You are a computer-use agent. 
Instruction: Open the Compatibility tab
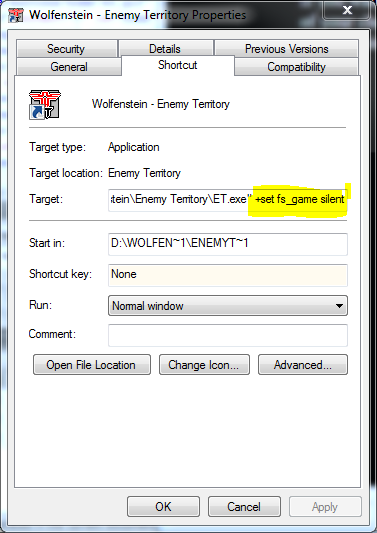click(x=296, y=67)
